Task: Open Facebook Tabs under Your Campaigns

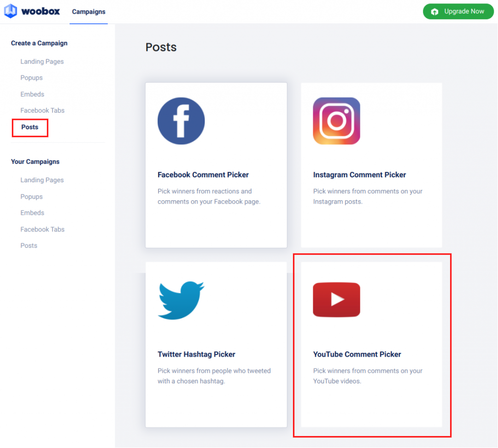Action: (42, 229)
